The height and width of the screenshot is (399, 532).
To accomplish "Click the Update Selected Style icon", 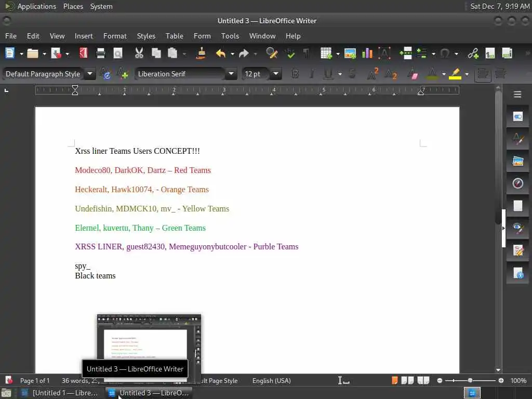I will [x=105, y=74].
